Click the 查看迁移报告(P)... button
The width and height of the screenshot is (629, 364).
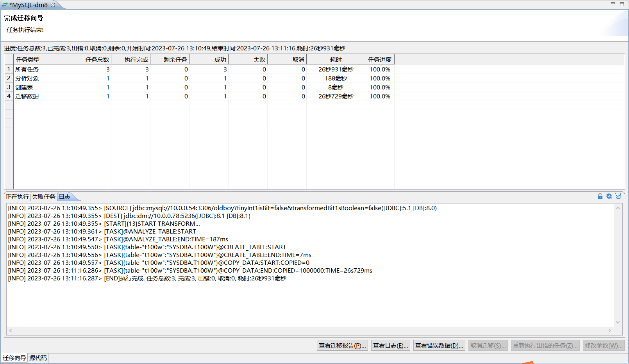342,346
